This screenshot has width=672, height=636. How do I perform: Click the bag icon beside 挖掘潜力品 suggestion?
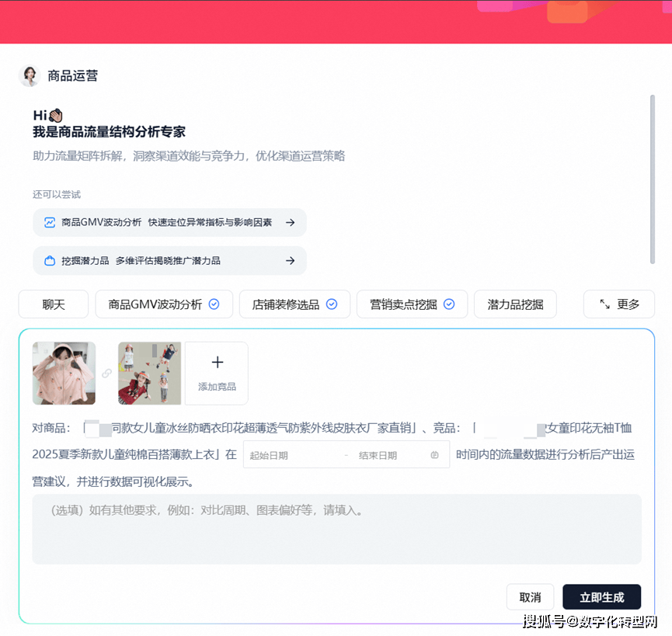pos(50,261)
